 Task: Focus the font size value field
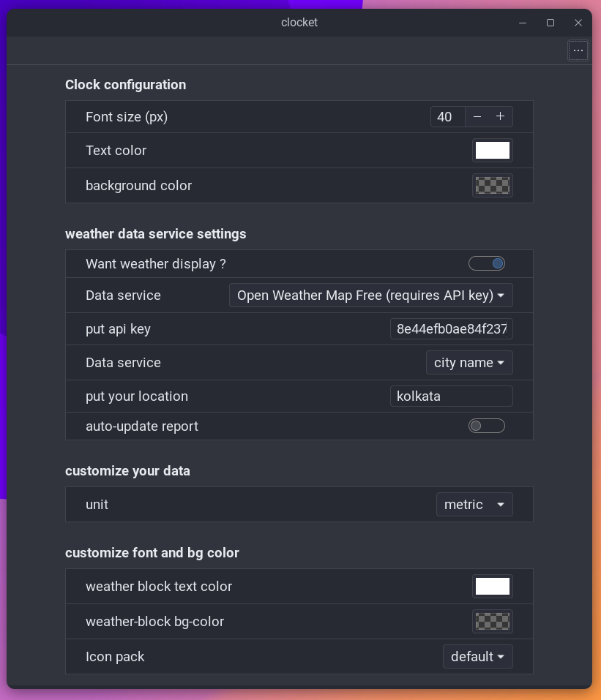[448, 116]
